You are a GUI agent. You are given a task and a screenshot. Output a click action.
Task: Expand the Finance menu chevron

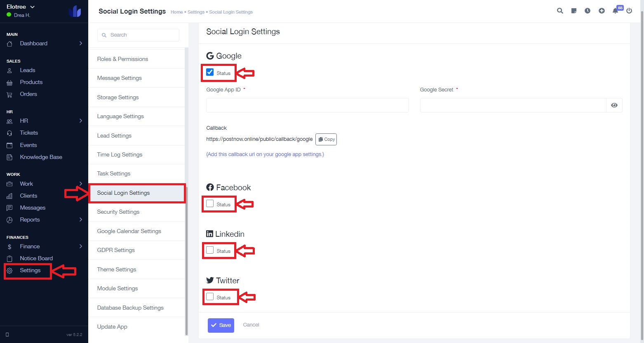tap(81, 246)
